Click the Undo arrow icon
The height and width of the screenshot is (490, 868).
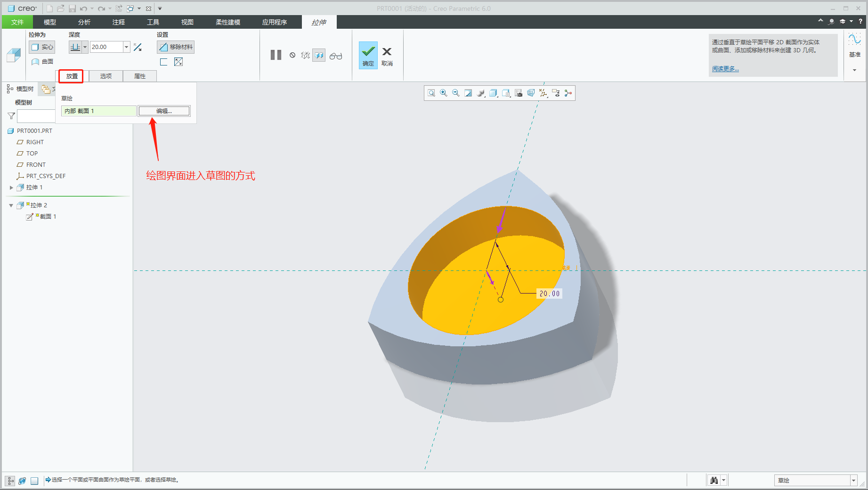(x=83, y=8)
